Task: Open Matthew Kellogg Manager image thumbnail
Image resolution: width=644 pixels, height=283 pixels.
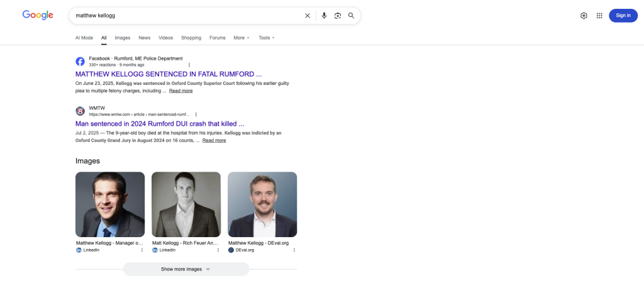Action: click(110, 204)
